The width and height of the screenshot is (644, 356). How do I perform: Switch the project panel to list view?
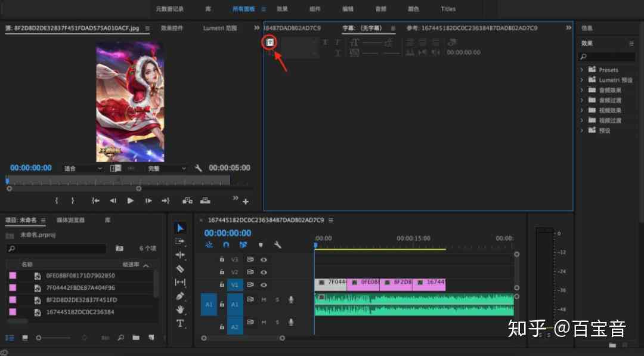(x=10, y=338)
